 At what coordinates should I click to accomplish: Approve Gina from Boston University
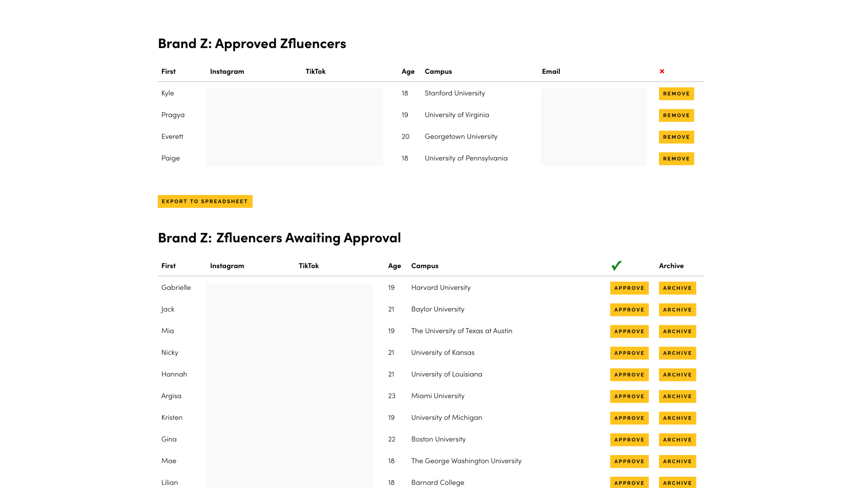629,440
